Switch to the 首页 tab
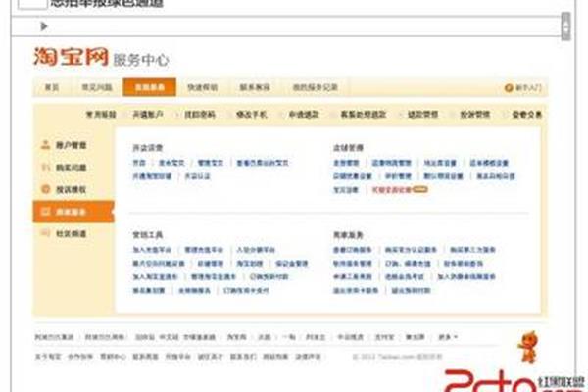Screen dimensions: 588x392 (52, 87)
